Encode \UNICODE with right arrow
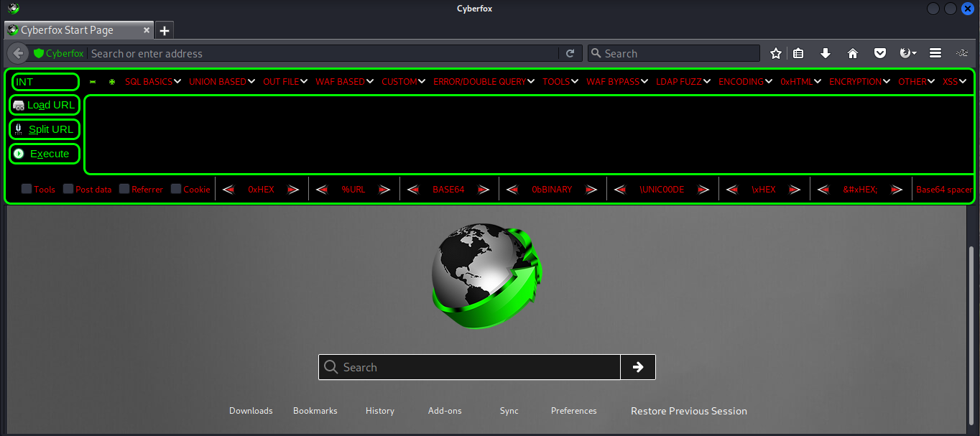980x436 pixels. pyautogui.click(x=703, y=190)
